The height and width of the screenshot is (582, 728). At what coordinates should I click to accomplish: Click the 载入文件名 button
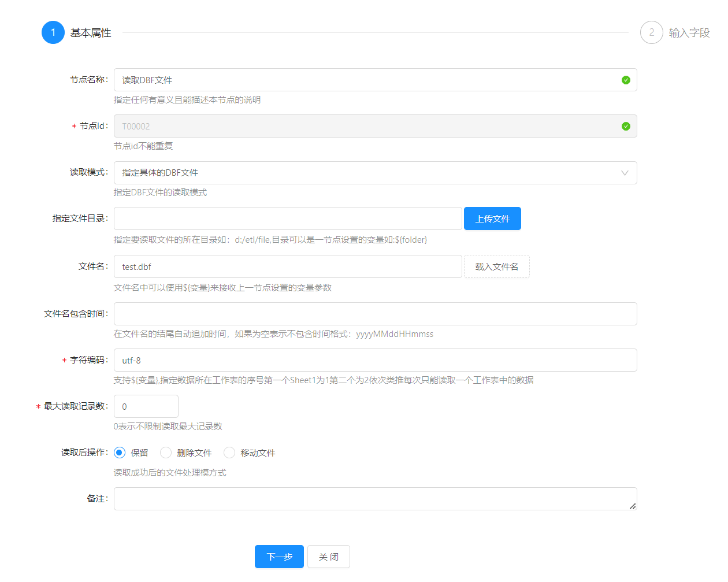coord(496,266)
